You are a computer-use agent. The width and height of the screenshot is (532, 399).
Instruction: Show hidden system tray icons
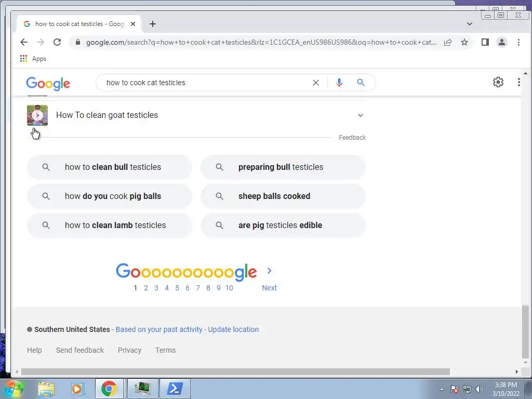click(442, 389)
